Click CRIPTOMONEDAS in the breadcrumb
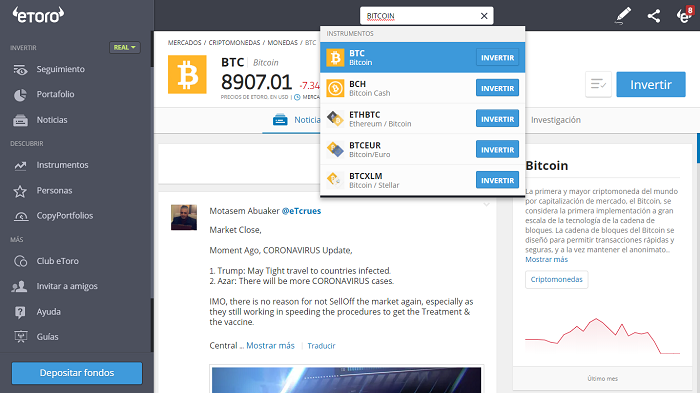700x393 pixels. (234, 43)
